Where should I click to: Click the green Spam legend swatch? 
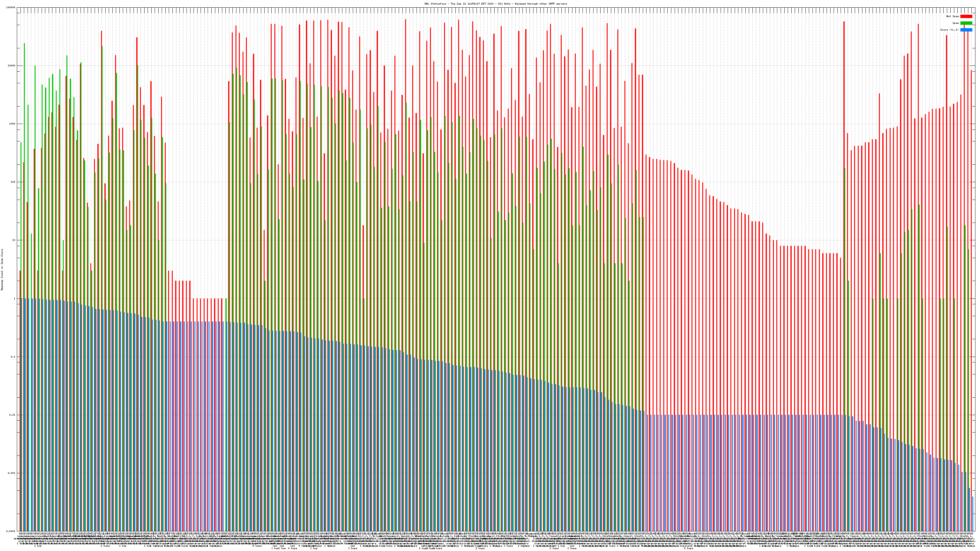coord(966,23)
